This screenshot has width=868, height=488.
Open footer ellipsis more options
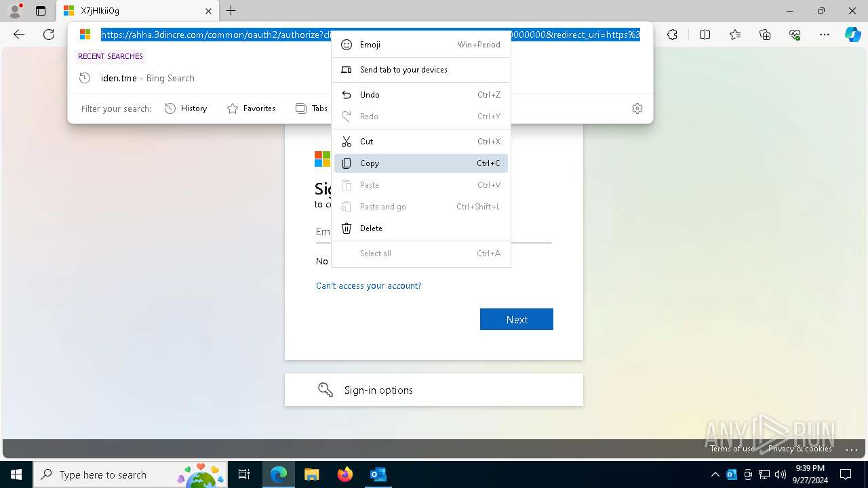tap(852, 449)
